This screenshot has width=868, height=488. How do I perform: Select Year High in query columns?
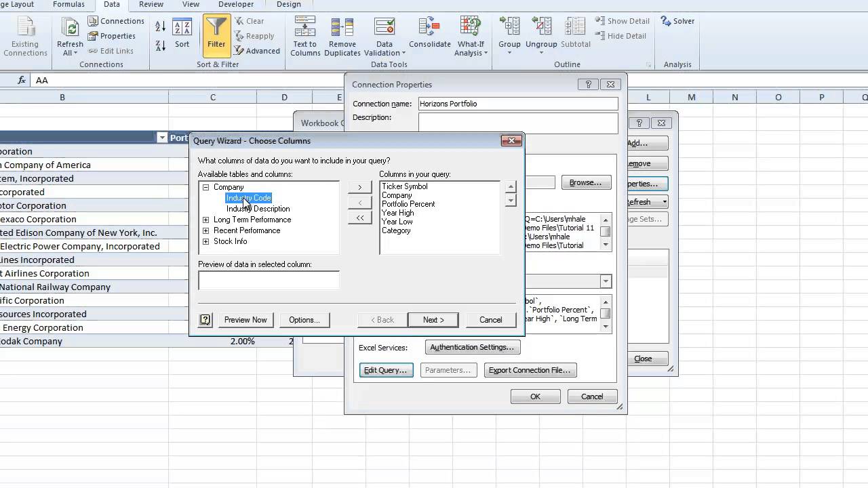[x=397, y=213]
